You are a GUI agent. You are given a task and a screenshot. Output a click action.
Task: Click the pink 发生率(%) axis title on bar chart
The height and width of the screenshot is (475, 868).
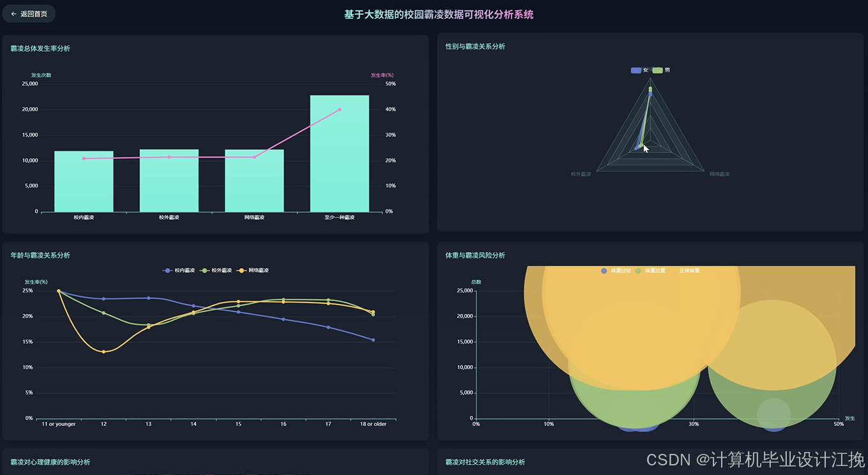[382, 75]
